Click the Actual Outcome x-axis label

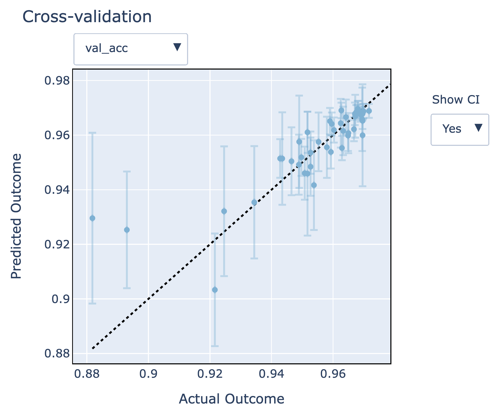coord(231,399)
